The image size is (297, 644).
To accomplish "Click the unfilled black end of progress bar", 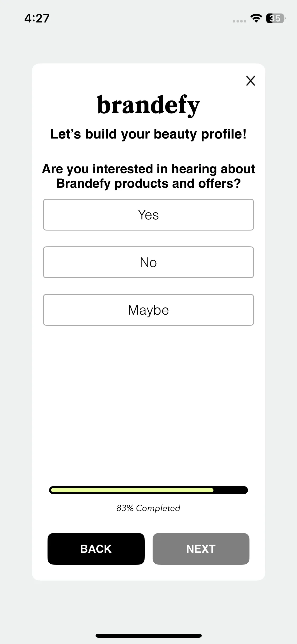I will (x=231, y=490).
